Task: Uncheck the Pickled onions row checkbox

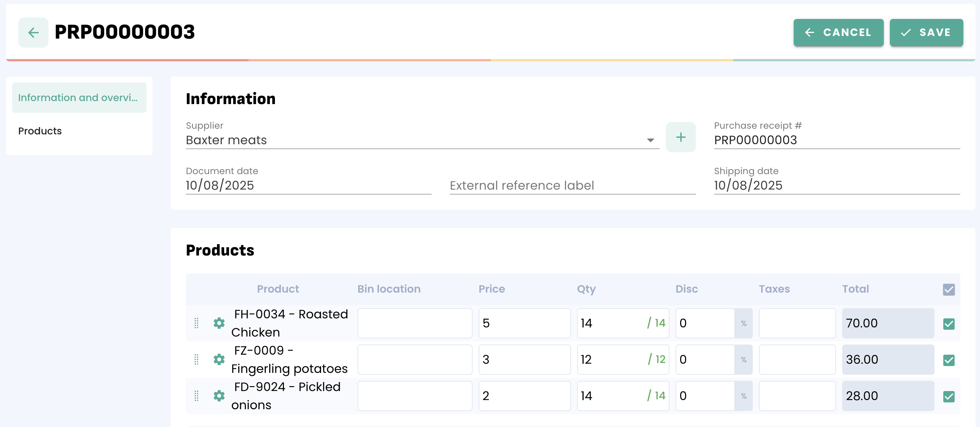Action: pyautogui.click(x=949, y=396)
